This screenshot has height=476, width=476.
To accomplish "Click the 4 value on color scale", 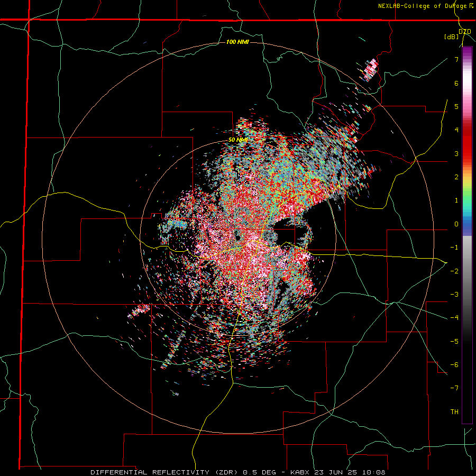I will pyautogui.click(x=456, y=130).
